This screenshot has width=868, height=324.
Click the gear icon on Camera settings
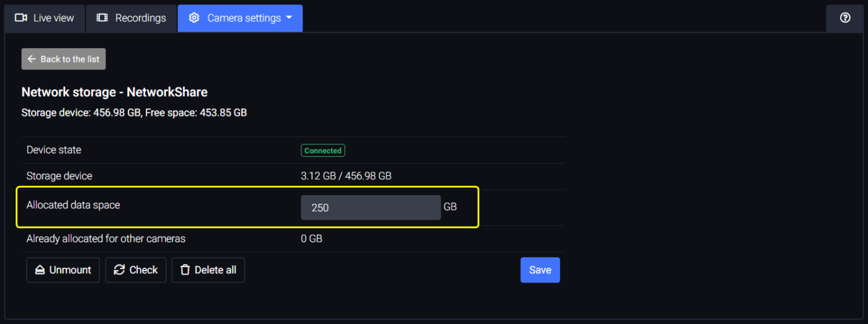pyautogui.click(x=194, y=18)
